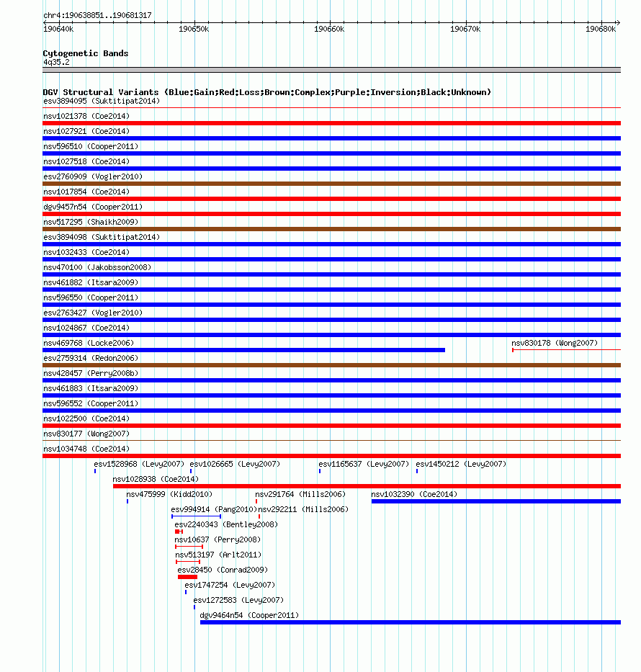Open variant nsv1027921 (Coe2014) label

86,131
